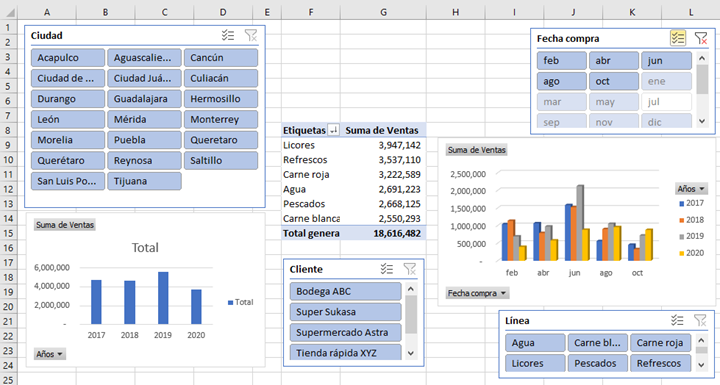Screen dimensions: 720x385
Task: Toggle Cancún city filter
Action: pyautogui.click(x=221, y=58)
